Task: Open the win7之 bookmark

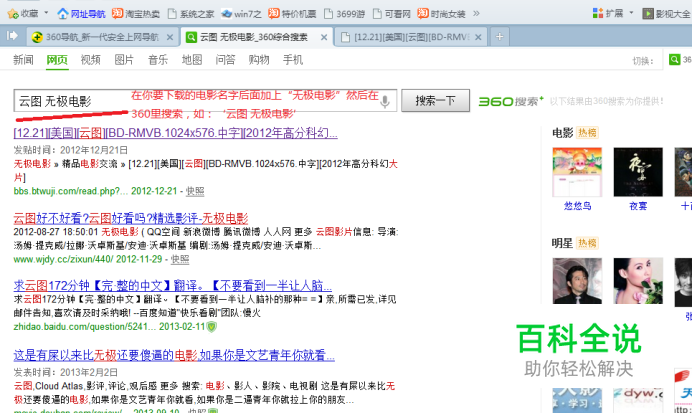Action: click(242, 14)
